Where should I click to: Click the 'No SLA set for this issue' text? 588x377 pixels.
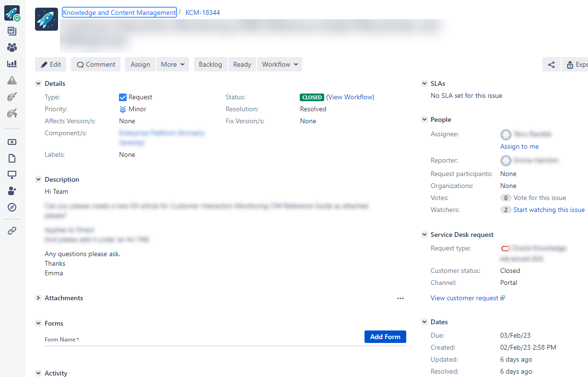(x=466, y=95)
